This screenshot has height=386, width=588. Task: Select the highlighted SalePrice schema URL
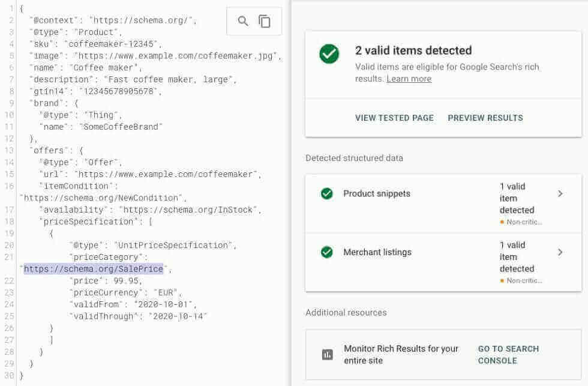click(93, 268)
